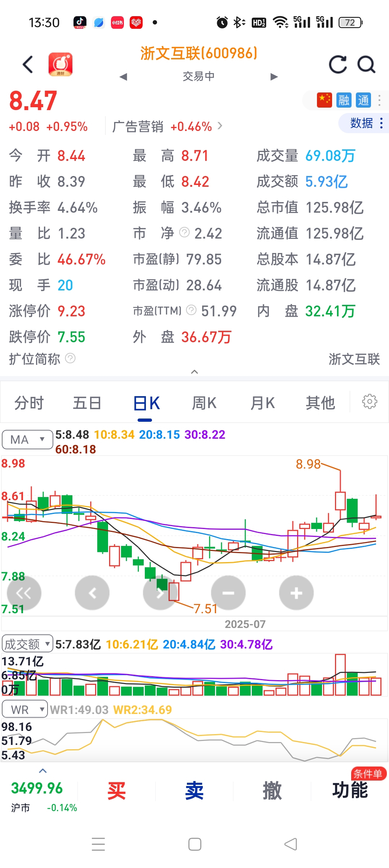Show 扩位简称 help question mark
The width and height of the screenshot is (389, 868).
click(70, 358)
